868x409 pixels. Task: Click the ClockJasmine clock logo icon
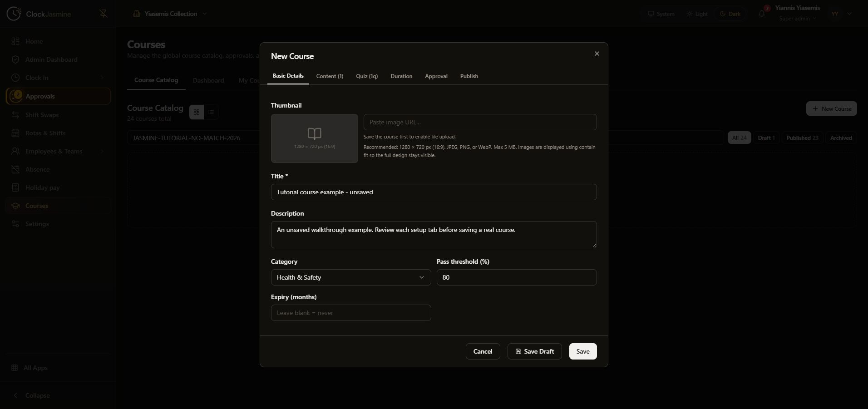point(14,14)
